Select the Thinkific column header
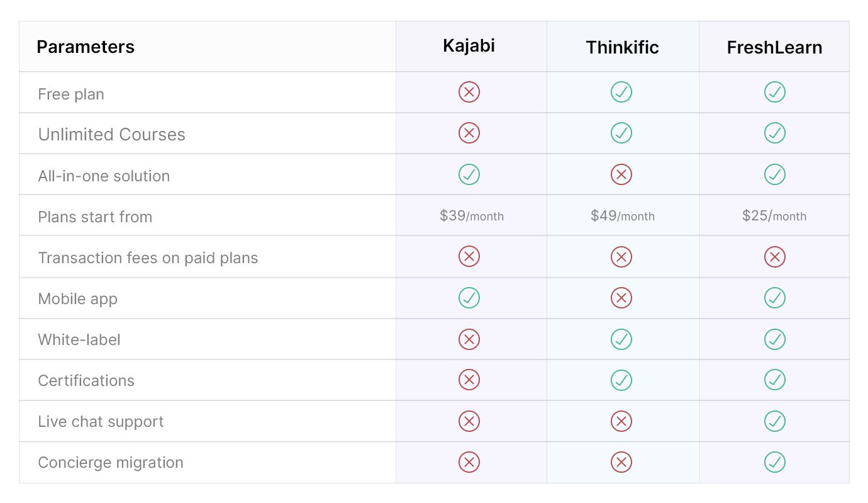 (x=622, y=48)
